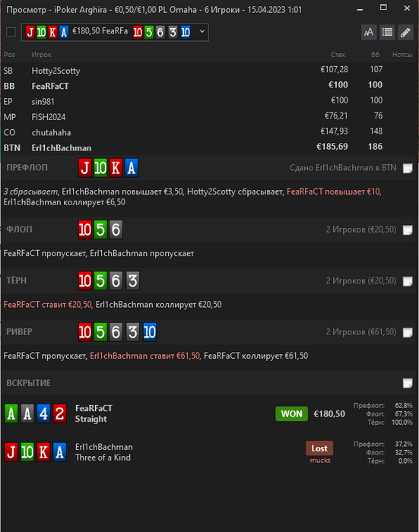Click the ФЛОП section header

[x=19, y=230]
